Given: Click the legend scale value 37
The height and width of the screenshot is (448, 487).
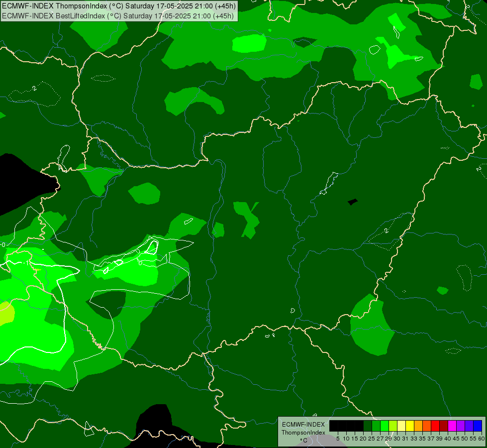Looking at the screenshot, I should (x=431, y=439).
